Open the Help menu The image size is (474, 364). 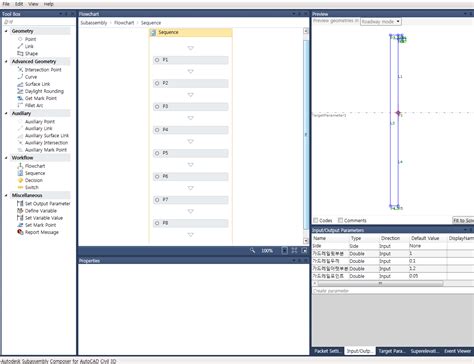coord(49,4)
